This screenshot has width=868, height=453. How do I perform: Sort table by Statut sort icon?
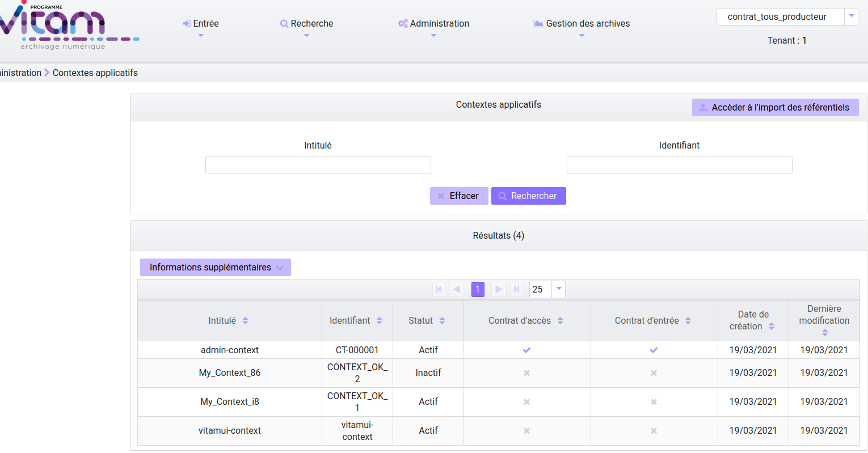(442, 321)
